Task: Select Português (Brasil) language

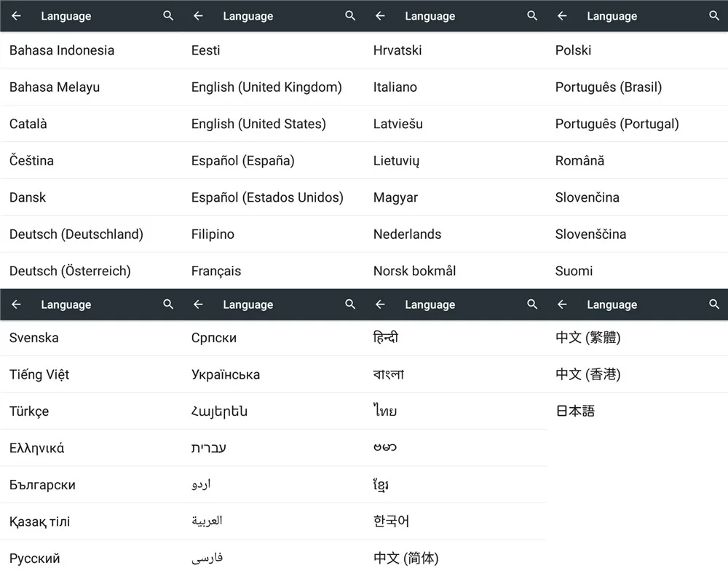Action: 609,87
